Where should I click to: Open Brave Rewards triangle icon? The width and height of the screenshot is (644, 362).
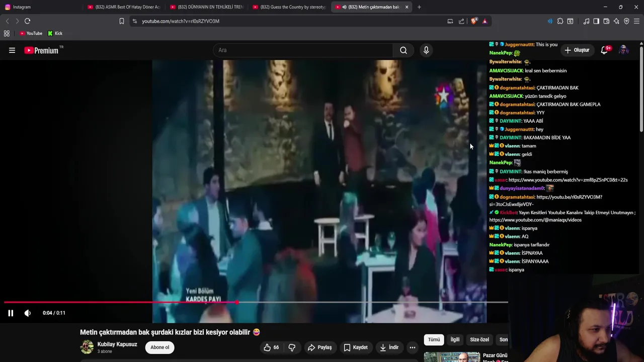[485, 21]
